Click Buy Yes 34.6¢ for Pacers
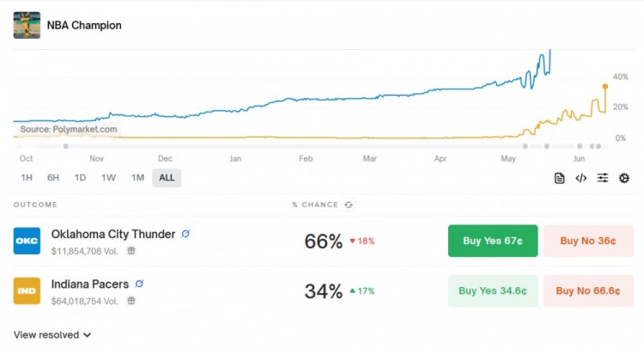The image size is (644, 349). [493, 291]
